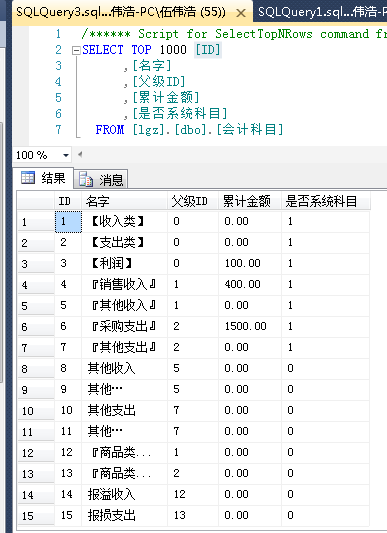This screenshot has height=533, width=387.
Task: Select the 『销售收入』 name cell
Action: click(x=124, y=285)
